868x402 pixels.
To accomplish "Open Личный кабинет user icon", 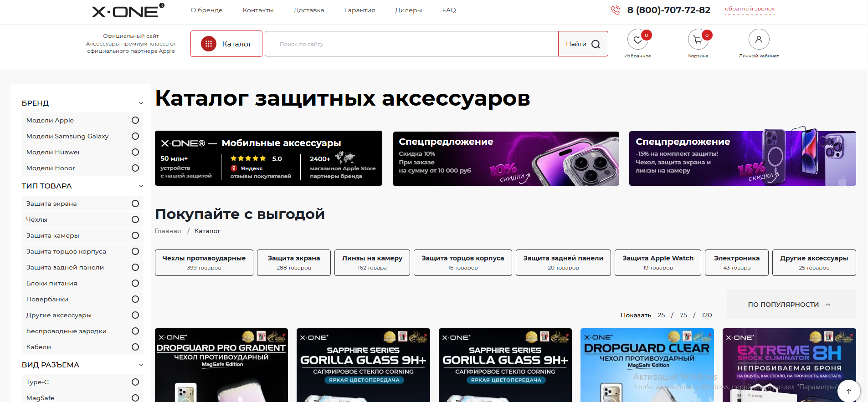I will point(759,40).
